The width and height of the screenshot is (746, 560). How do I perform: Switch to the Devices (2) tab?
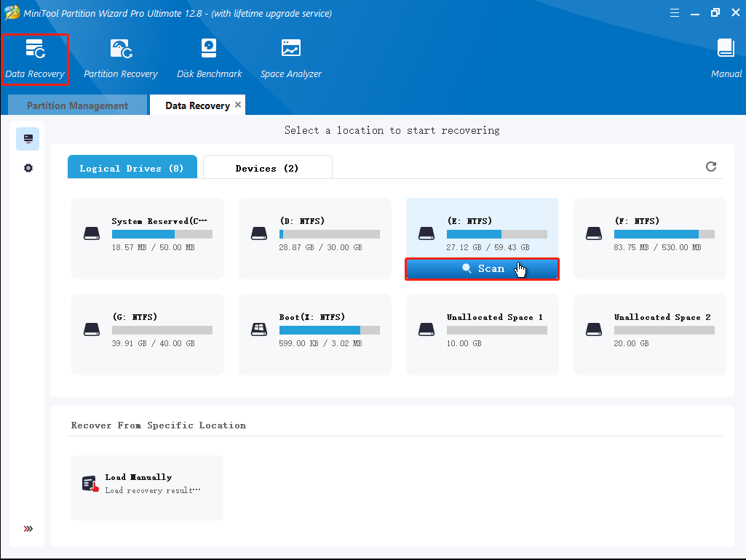(x=267, y=167)
